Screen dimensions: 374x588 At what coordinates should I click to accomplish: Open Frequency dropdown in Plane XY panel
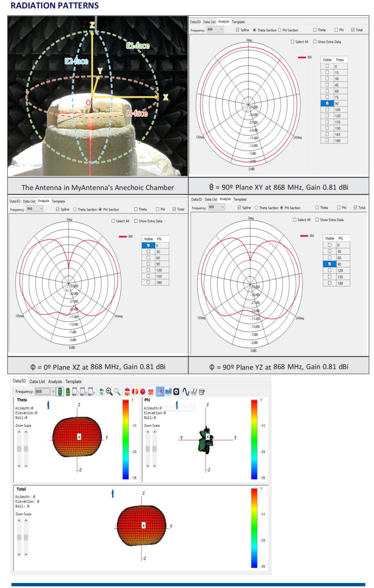click(x=215, y=30)
